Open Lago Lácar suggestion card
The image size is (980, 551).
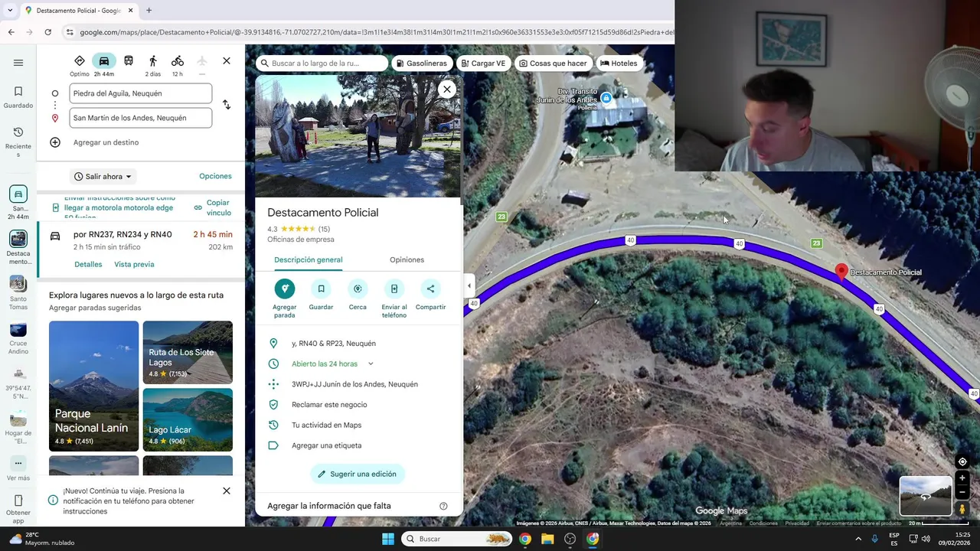tap(188, 419)
